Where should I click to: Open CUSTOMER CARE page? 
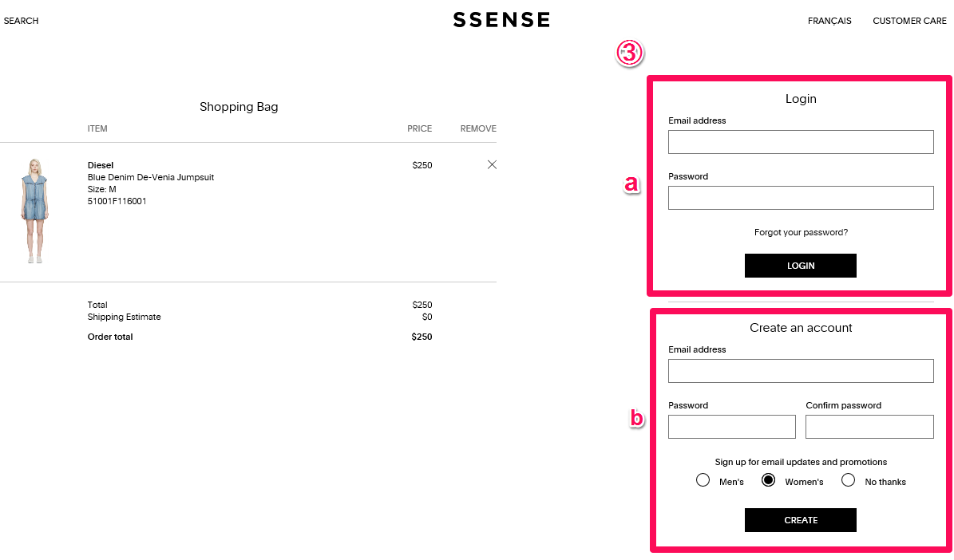[909, 21]
